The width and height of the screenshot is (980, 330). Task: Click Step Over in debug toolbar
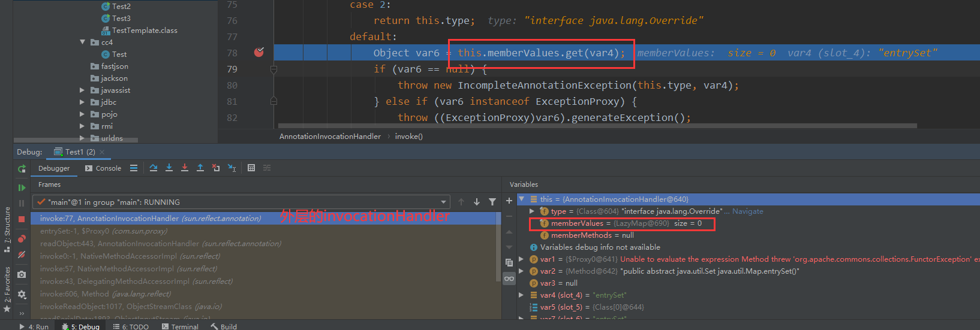pos(154,168)
